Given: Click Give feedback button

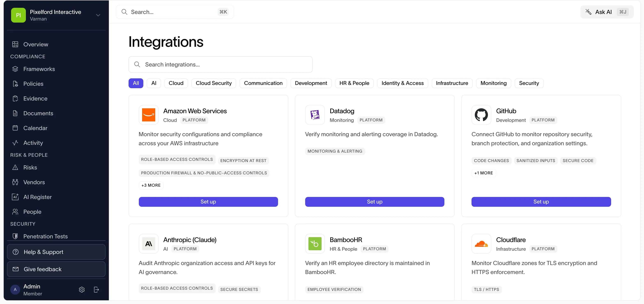Looking at the screenshot, I should coord(56,269).
